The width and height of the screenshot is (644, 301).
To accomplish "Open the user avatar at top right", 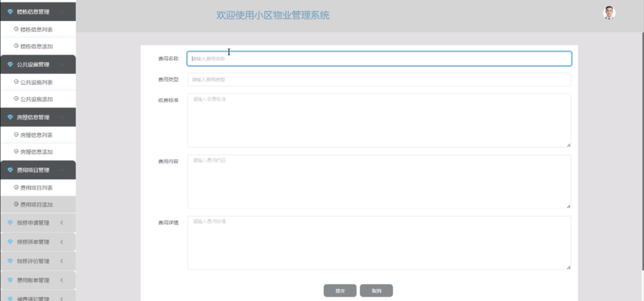I will click(609, 12).
